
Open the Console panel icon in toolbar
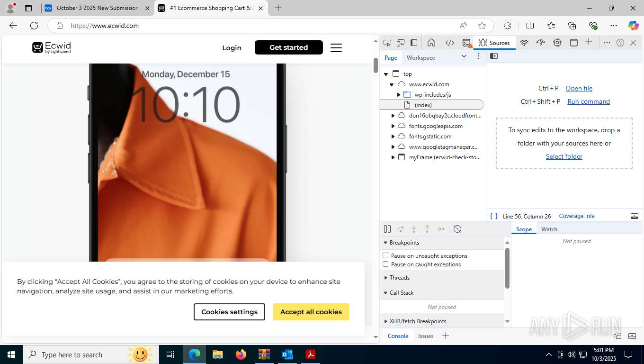pos(467,43)
